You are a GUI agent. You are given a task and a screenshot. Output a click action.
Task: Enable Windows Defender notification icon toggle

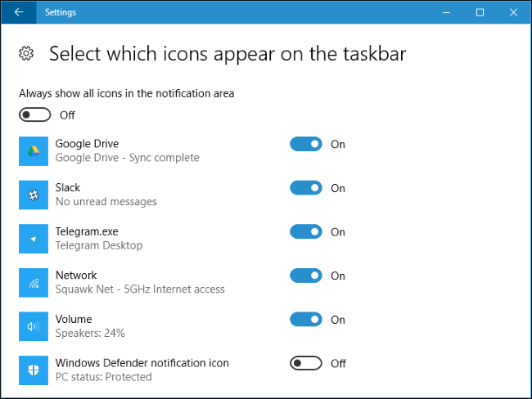306,363
